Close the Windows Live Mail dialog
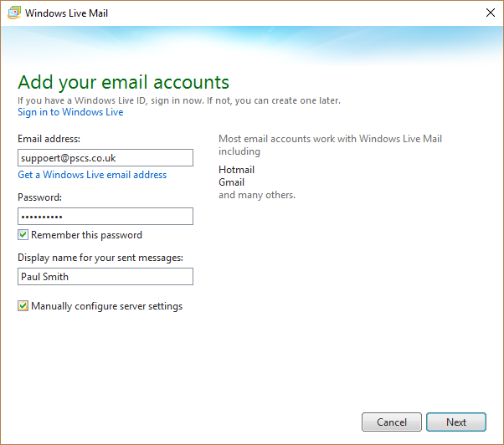504x445 pixels. point(490,13)
